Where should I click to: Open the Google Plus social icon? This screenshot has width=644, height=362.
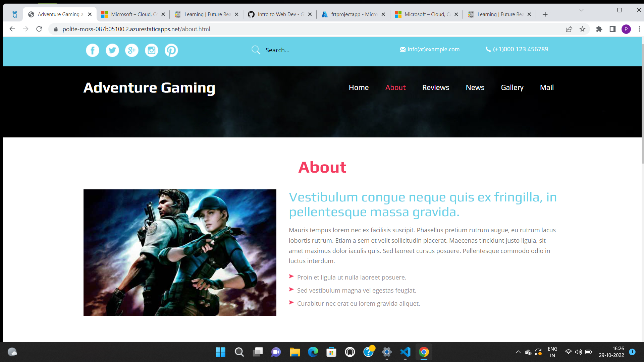click(132, 50)
